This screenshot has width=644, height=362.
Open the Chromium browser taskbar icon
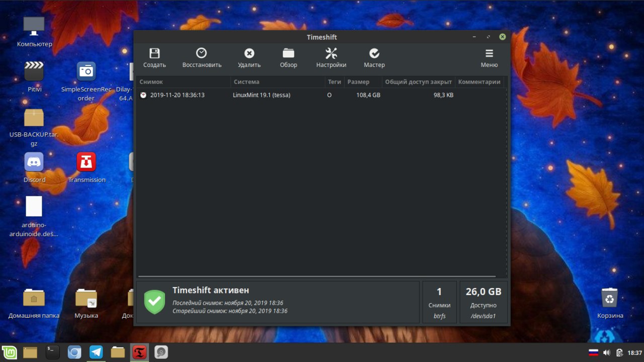74,352
